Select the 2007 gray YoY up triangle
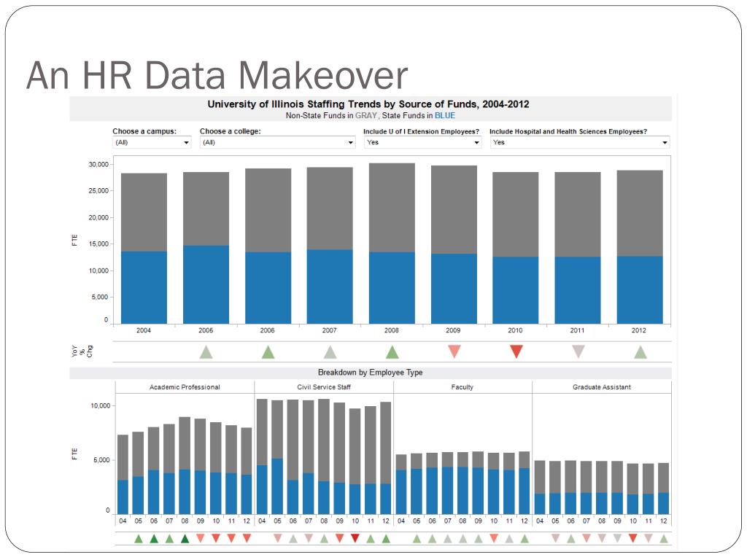Image resolution: width=747 pixels, height=560 pixels. pos(330,352)
